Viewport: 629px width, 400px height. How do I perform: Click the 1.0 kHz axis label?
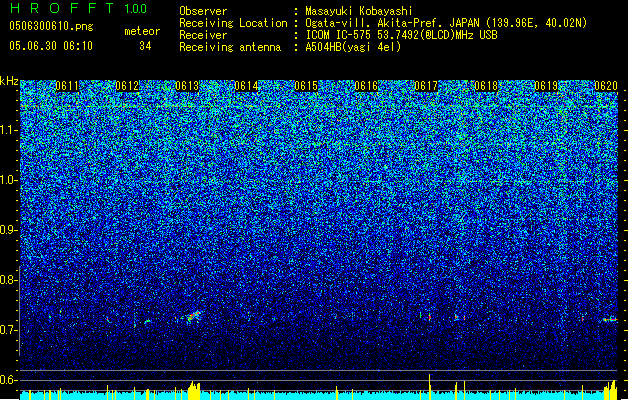(8, 180)
